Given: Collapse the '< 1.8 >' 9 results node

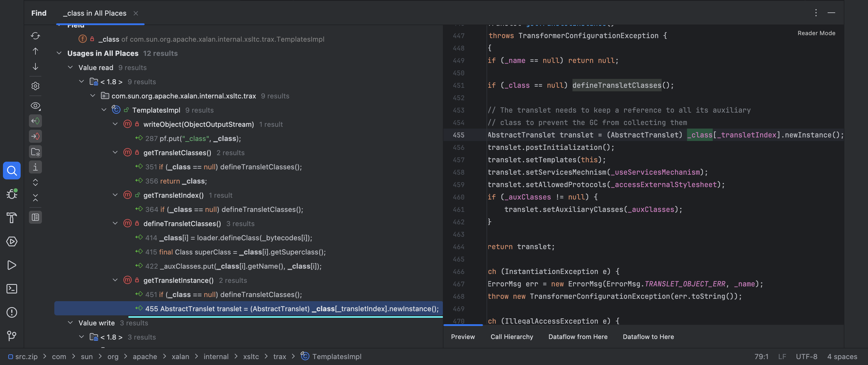Looking at the screenshot, I should click(x=81, y=81).
